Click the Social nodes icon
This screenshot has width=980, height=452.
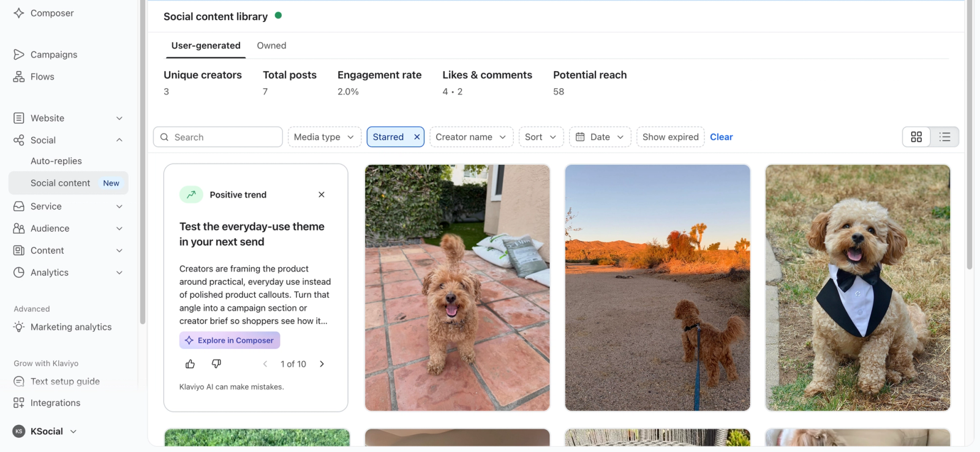[19, 140]
